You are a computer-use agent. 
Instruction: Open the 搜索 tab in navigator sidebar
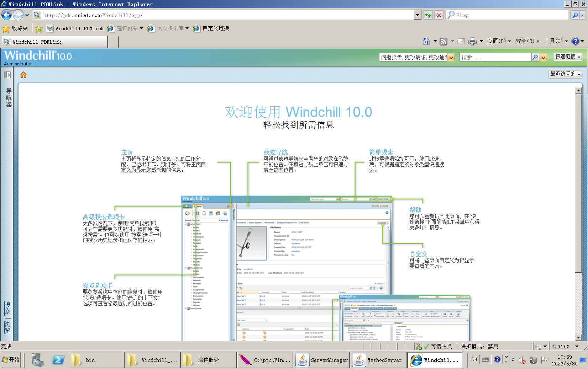click(7, 308)
